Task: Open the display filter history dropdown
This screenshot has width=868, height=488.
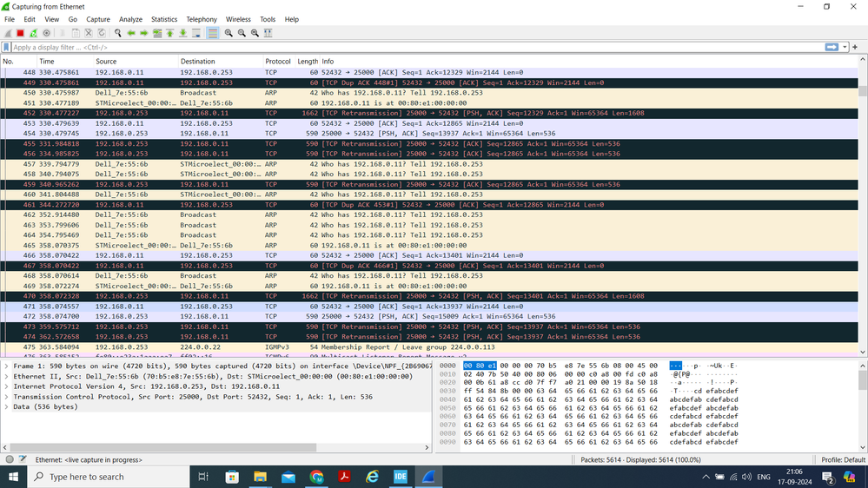Action: (x=843, y=47)
